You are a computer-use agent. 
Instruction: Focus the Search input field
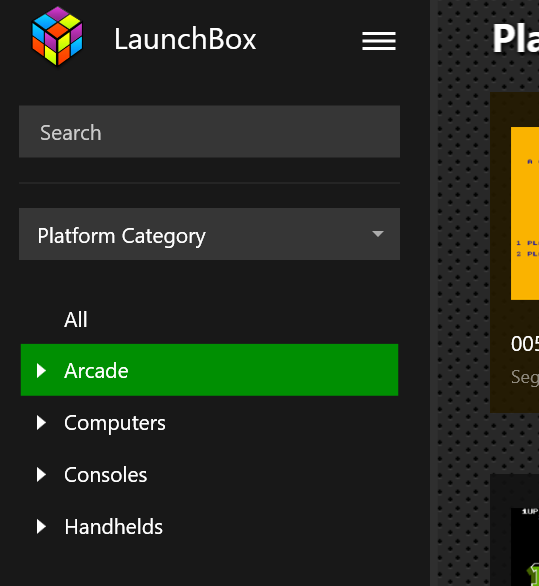point(209,132)
